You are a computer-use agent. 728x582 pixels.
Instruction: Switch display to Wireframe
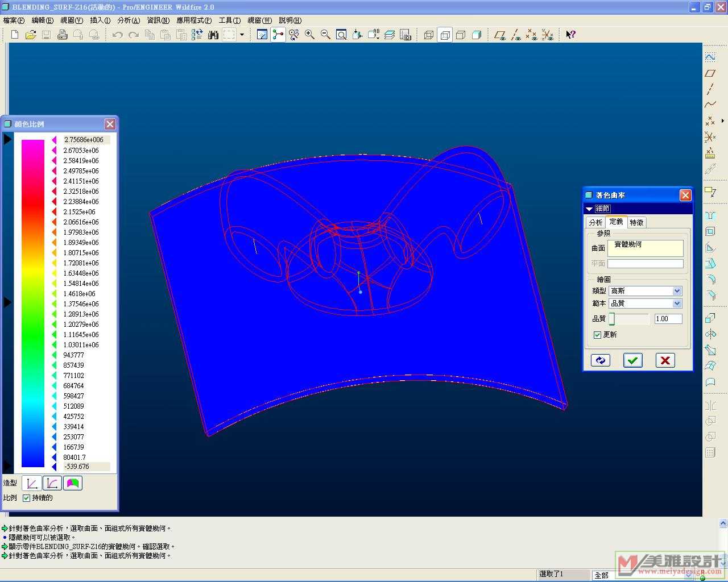[x=429, y=35]
